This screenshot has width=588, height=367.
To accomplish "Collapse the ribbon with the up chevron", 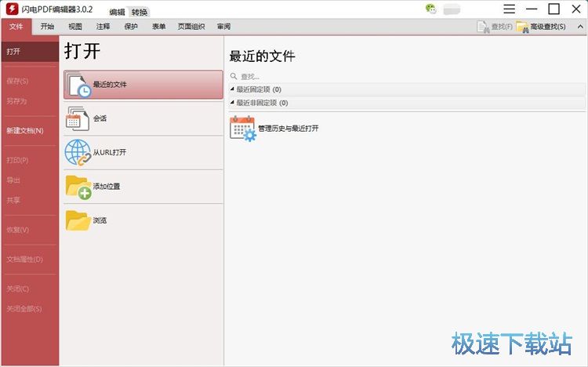I will (x=580, y=27).
